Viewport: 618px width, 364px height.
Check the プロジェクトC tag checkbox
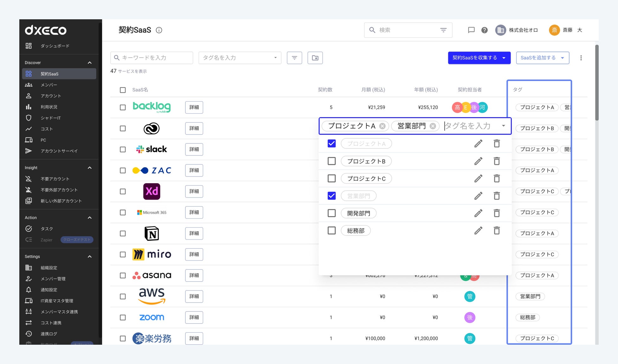tap(332, 179)
